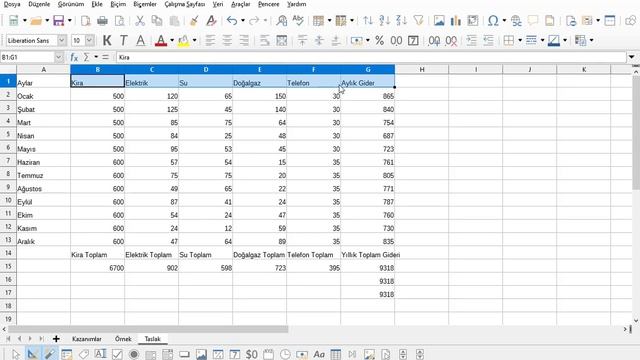Click the Insert Pivot Table icon
Image resolution: width=640 pixels, height=360 pixels.
pos(473,20)
